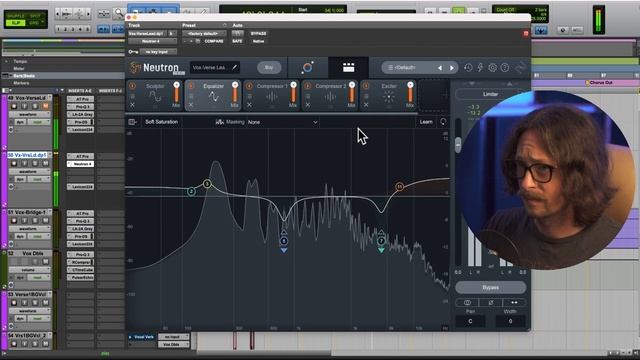640x360 pixels.
Task: Click the Neutron 4 insert on track 50
Action: 80,164
